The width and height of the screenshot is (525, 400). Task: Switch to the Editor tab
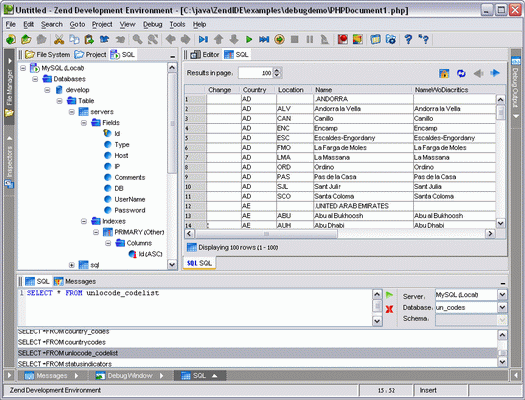point(205,55)
